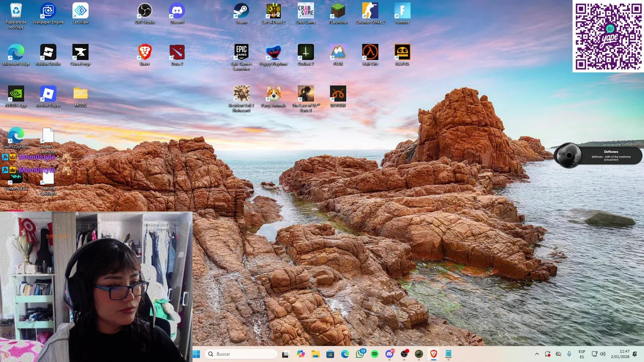Expand the hidden system tray icons

point(537,354)
